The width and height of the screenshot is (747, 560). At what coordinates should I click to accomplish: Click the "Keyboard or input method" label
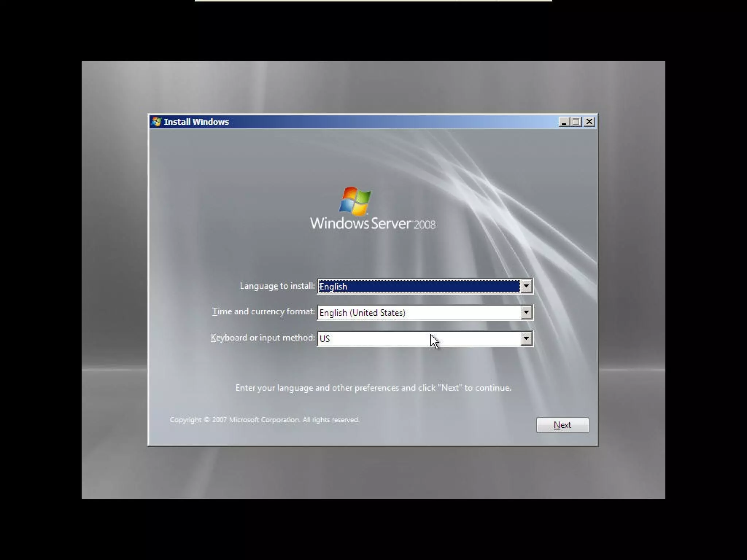[x=263, y=338]
